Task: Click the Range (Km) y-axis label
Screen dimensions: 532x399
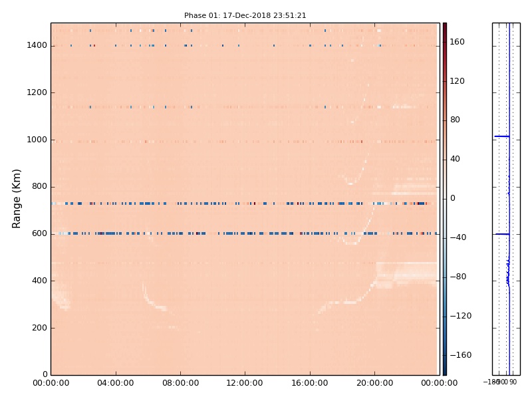Action: tap(16, 199)
